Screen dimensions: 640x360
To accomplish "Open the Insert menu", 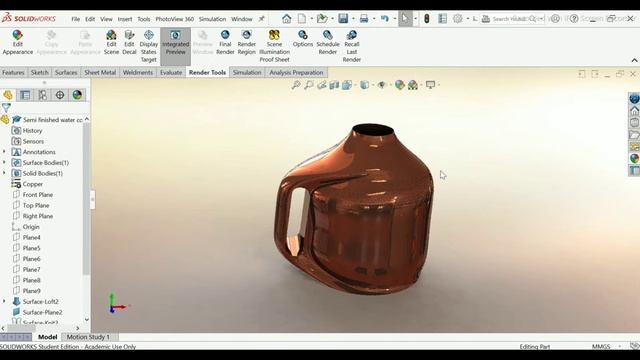I will [x=125, y=19].
